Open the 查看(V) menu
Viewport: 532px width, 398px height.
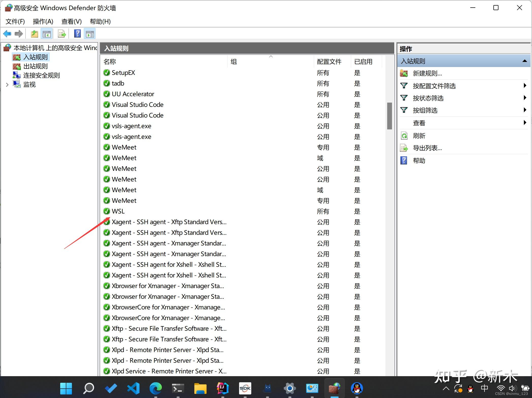[72, 21]
